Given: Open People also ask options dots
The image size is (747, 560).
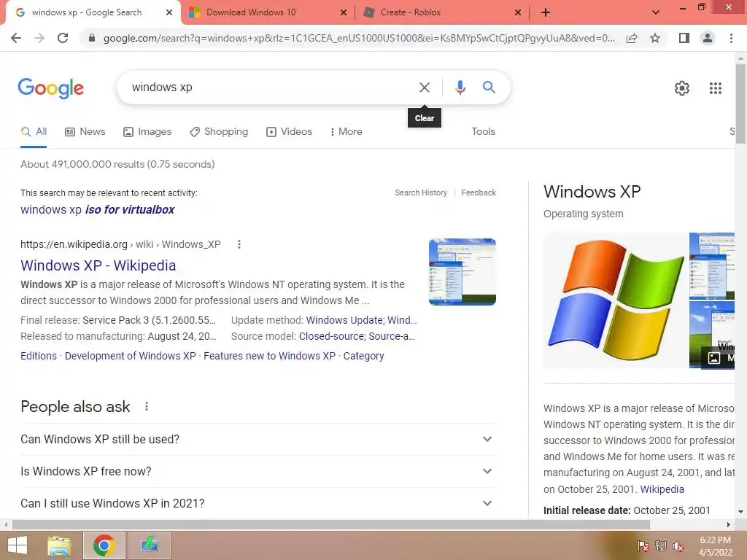Looking at the screenshot, I should click(x=146, y=406).
